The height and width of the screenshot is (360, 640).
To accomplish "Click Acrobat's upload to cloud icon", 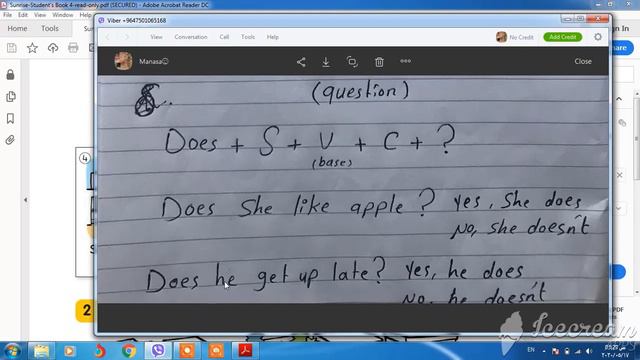I will (53, 48).
